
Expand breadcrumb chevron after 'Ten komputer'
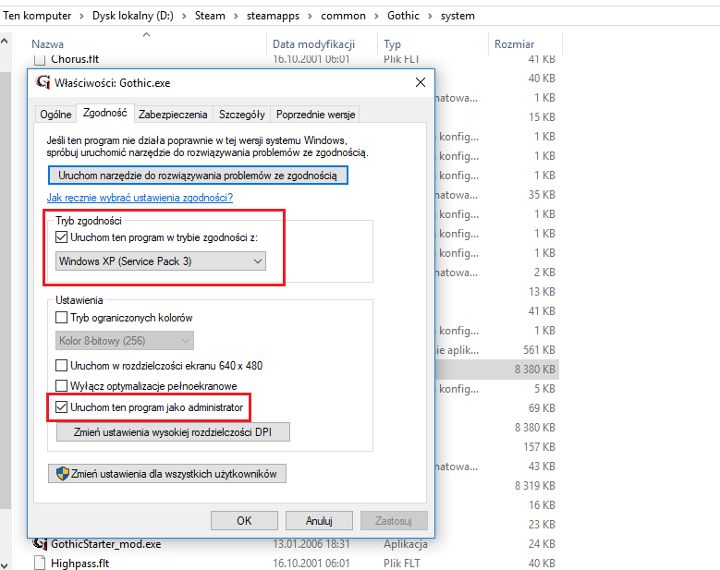point(81,16)
